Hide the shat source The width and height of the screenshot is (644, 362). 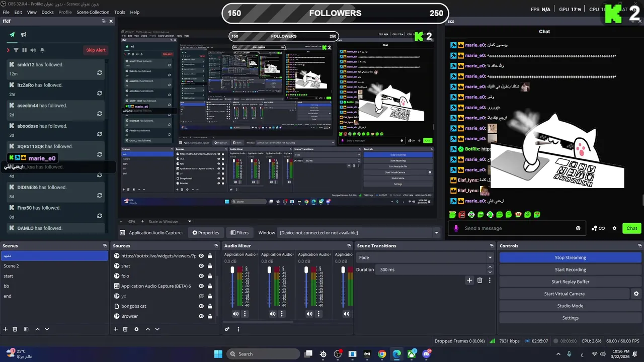201,266
